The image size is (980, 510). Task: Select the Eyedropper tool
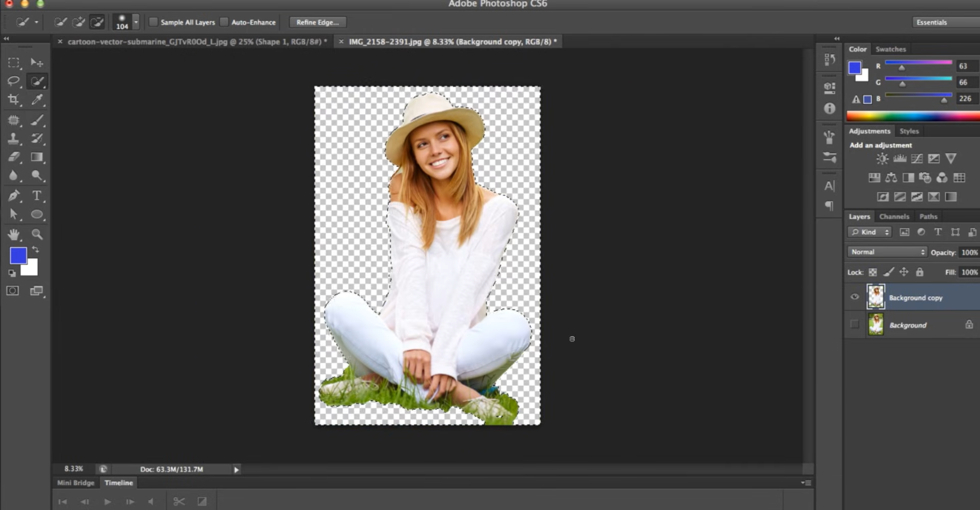click(37, 100)
